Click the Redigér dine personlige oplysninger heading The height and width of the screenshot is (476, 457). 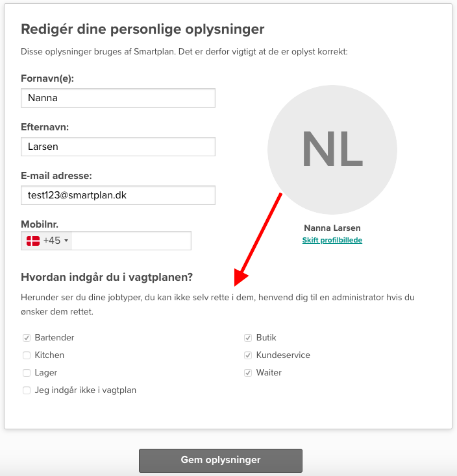pos(143,29)
